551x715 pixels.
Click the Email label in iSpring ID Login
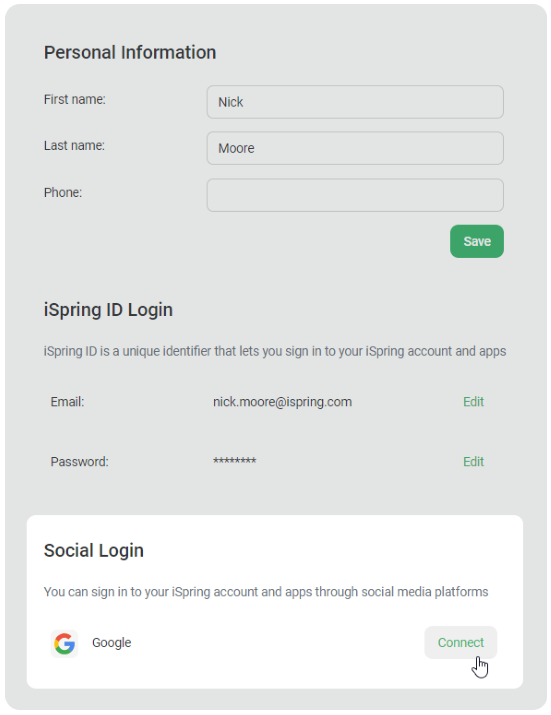68,402
